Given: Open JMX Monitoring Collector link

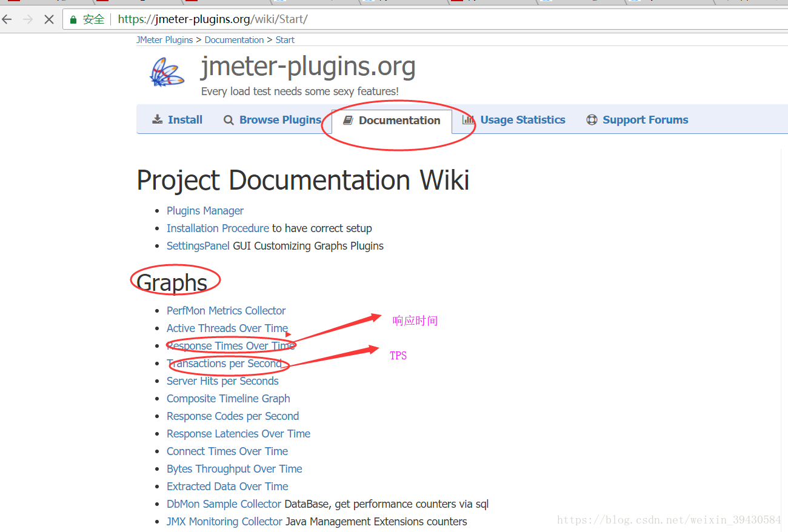Looking at the screenshot, I should pyautogui.click(x=225, y=522).
